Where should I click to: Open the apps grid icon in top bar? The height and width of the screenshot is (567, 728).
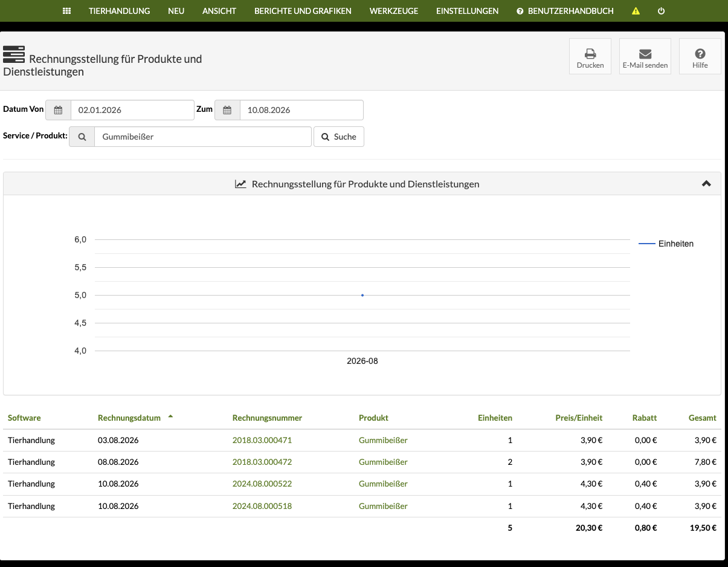click(x=67, y=11)
